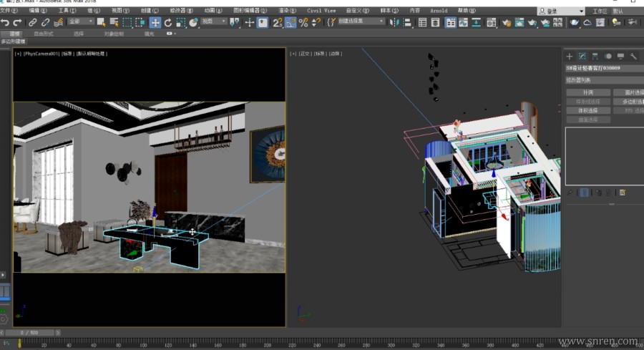Click the Select and Link chain icon
644x350 pixels.
(32, 22)
